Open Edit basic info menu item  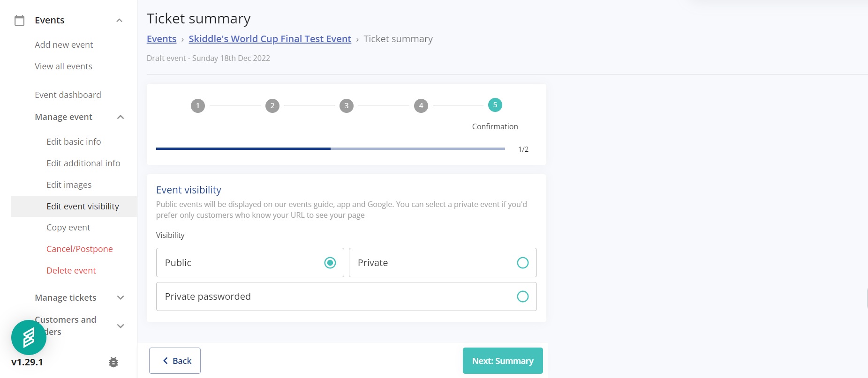coord(74,141)
